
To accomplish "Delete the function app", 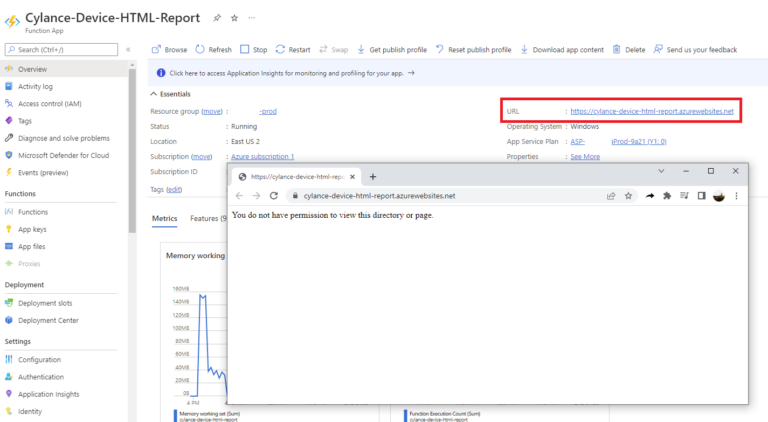I will (x=629, y=49).
